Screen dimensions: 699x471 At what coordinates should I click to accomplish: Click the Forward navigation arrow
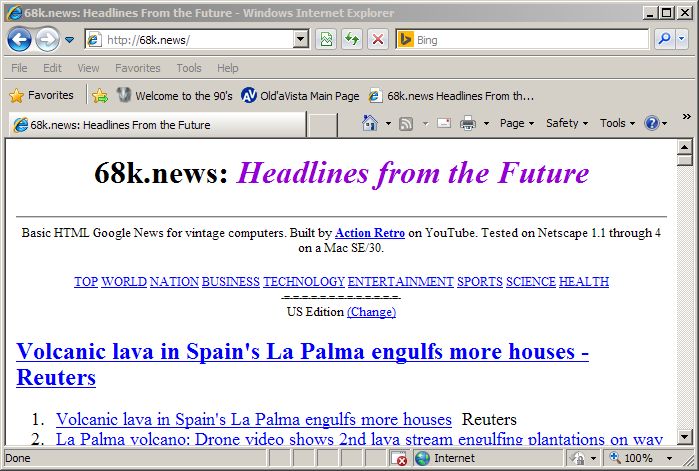tap(47, 39)
